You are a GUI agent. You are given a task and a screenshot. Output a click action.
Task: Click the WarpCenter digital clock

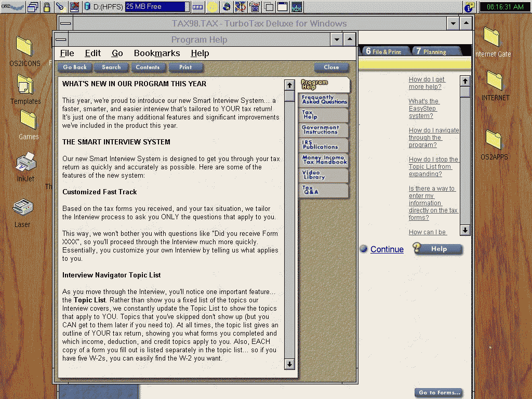505,7
